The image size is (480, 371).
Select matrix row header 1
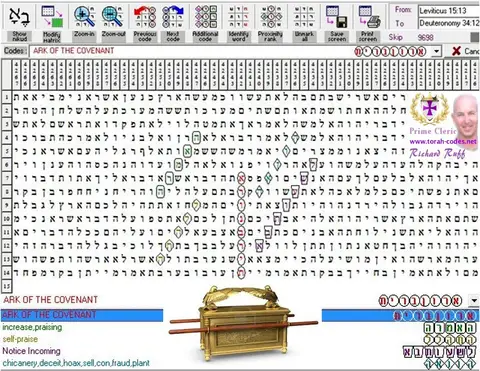tap(7, 97)
